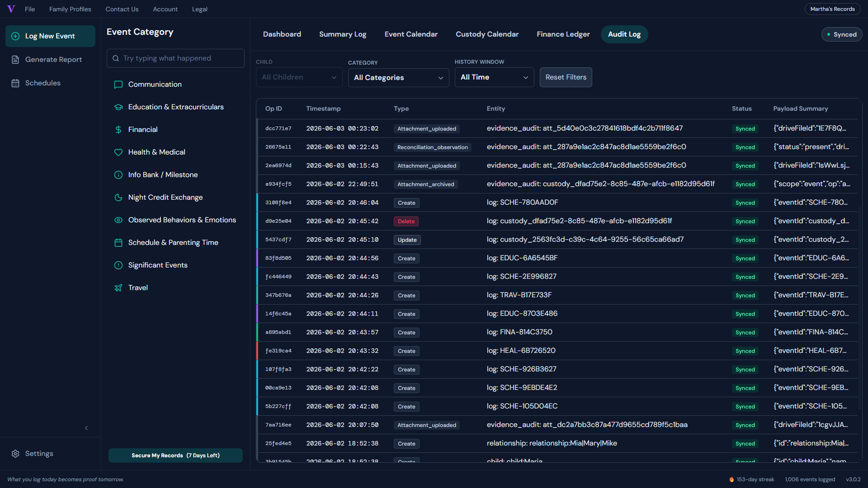Switch to the Custody Calendar tab
The width and height of the screenshot is (868, 488).
point(487,34)
